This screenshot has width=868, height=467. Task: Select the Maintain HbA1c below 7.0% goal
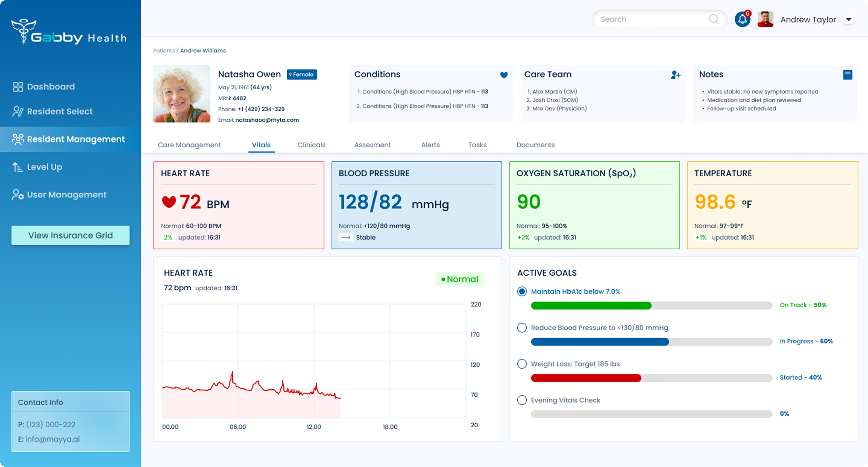pyautogui.click(x=522, y=291)
